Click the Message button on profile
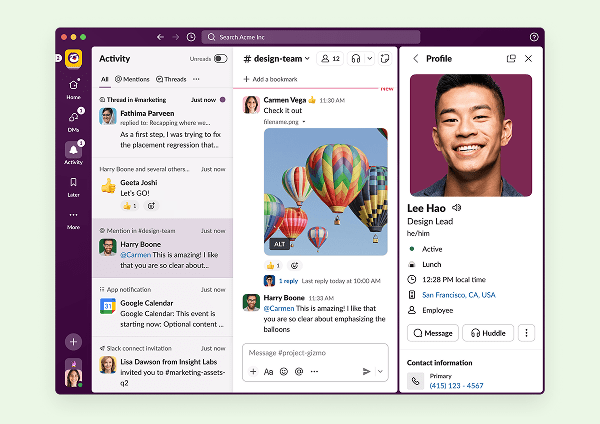Screen dimensions: 600x424 tap(432, 333)
